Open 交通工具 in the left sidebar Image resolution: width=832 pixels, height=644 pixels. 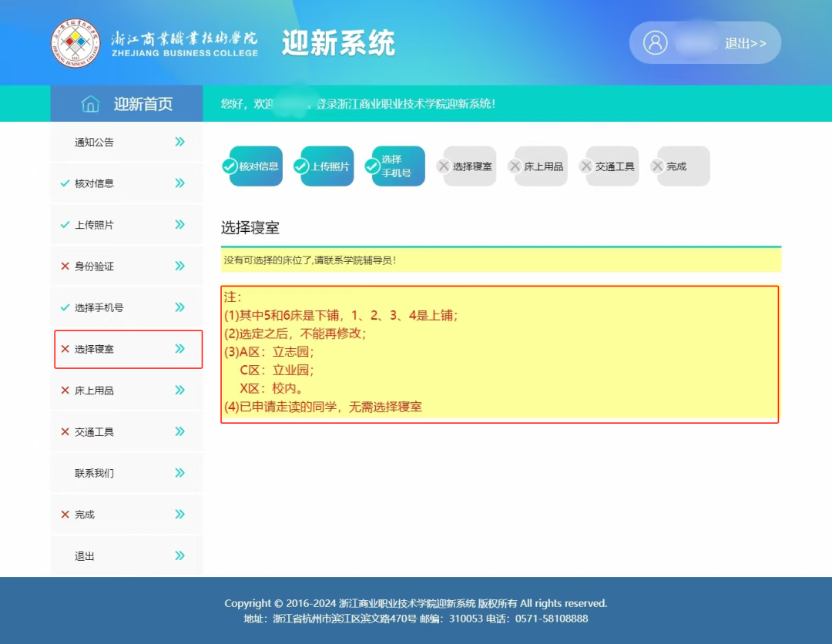pyautogui.click(x=94, y=432)
